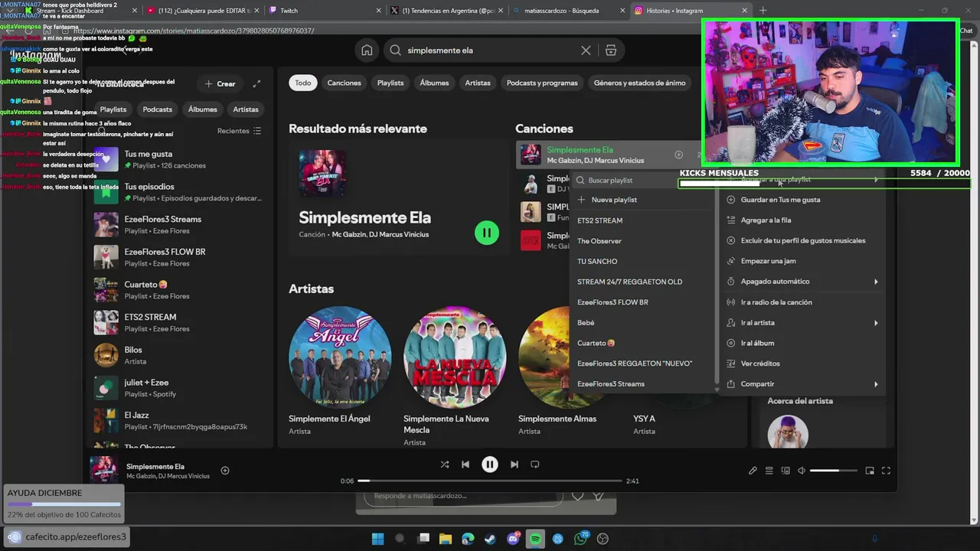Select Guardar en Tus me gusta

coord(802,200)
